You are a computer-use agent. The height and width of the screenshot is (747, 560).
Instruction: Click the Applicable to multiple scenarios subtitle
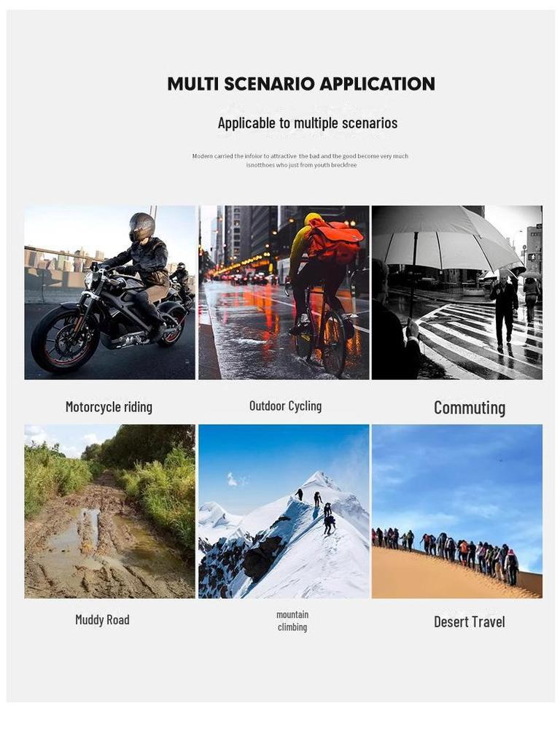tap(308, 123)
